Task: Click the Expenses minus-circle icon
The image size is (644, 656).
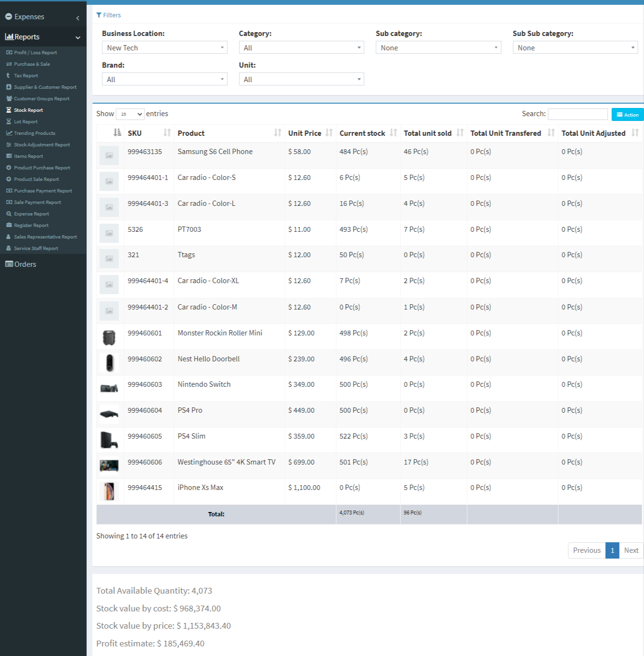Action: click(9, 17)
